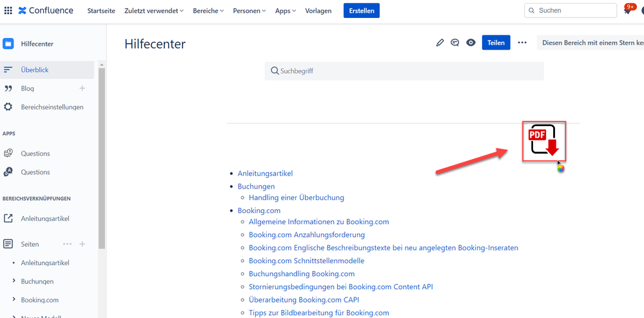The width and height of the screenshot is (644, 318).
Task: Open the app switcher grid icon
Action: pos(8,10)
